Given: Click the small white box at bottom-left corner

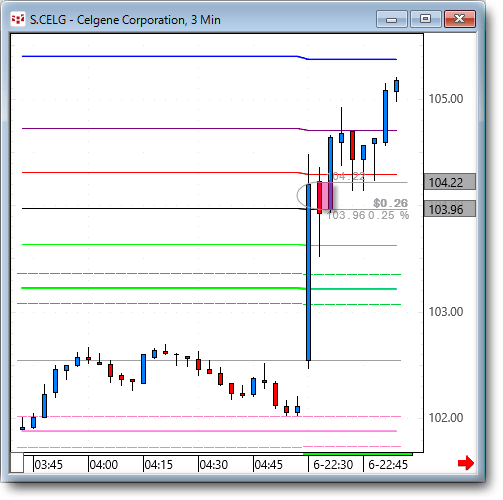Looking at the screenshot, I should [17, 462].
